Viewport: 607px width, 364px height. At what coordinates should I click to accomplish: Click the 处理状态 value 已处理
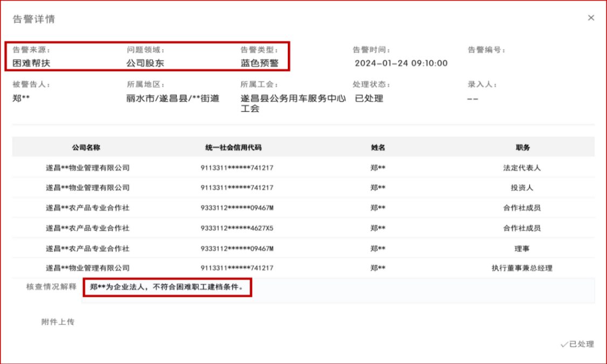point(369,99)
